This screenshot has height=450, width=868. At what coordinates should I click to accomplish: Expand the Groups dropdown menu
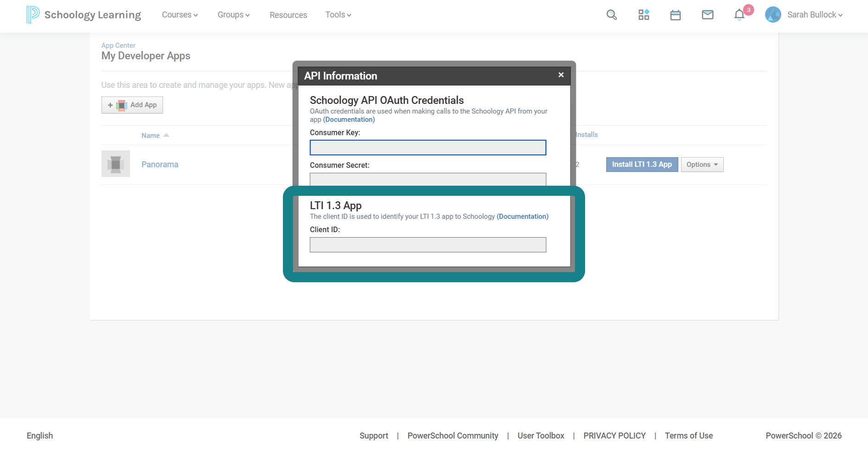pyautogui.click(x=233, y=15)
